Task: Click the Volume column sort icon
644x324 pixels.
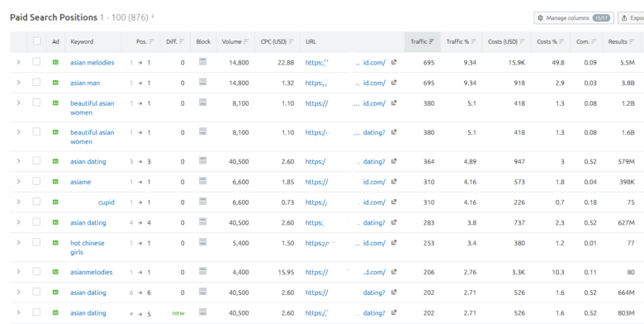Action: 246,41
